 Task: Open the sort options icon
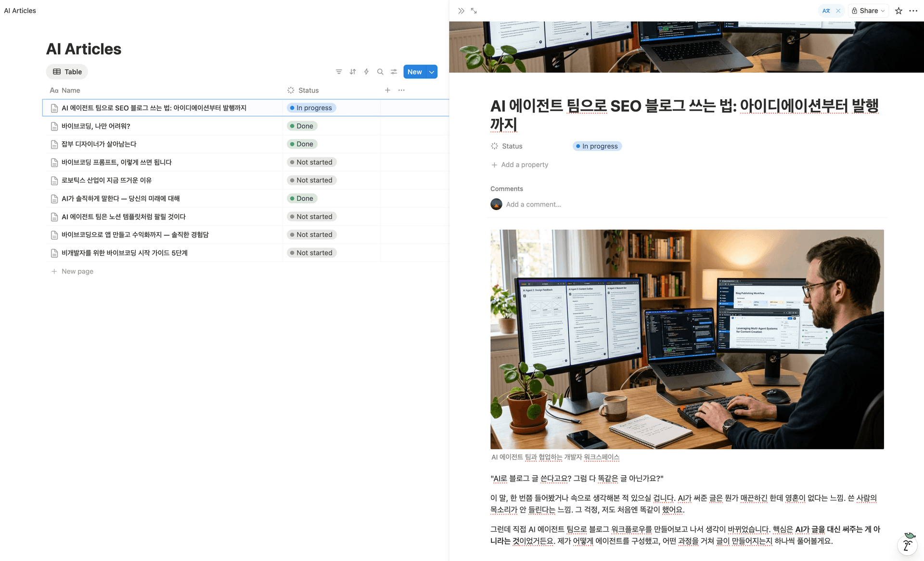coord(353,71)
